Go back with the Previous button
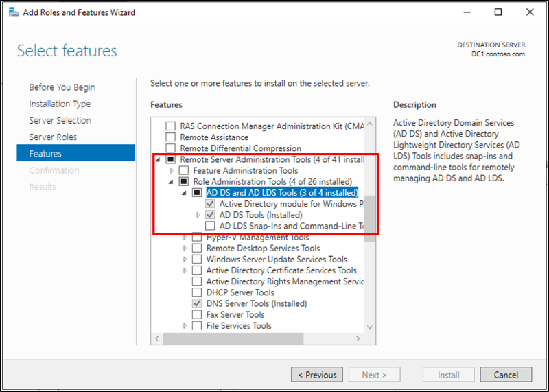Screen dimensions: 549x392 (x=317, y=375)
